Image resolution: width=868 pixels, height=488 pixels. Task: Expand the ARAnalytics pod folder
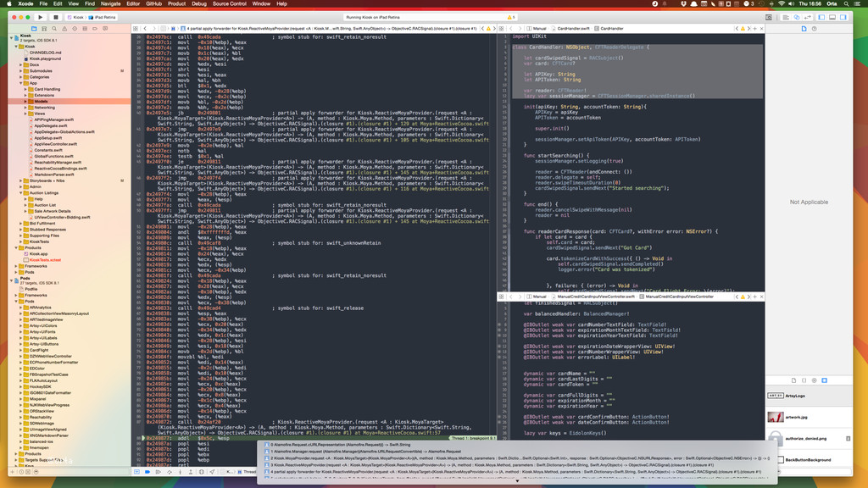pyautogui.click(x=20, y=308)
